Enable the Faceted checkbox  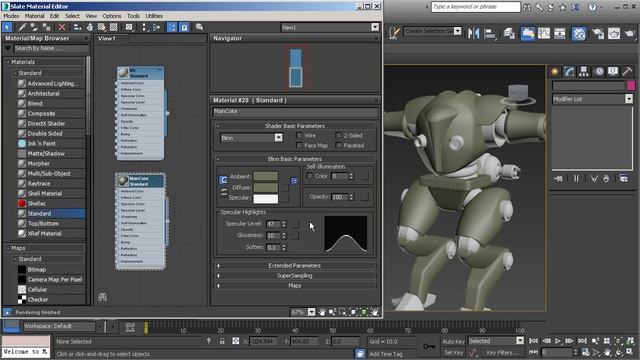(338, 145)
